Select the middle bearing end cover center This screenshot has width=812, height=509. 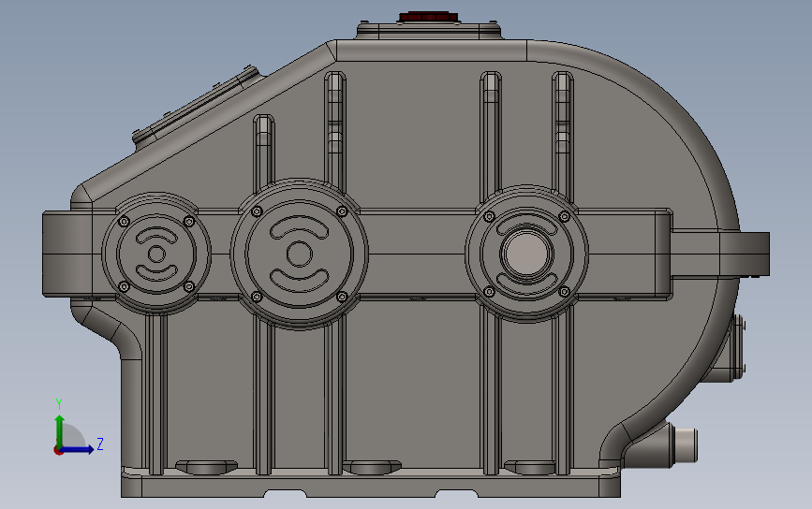(300, 254)
